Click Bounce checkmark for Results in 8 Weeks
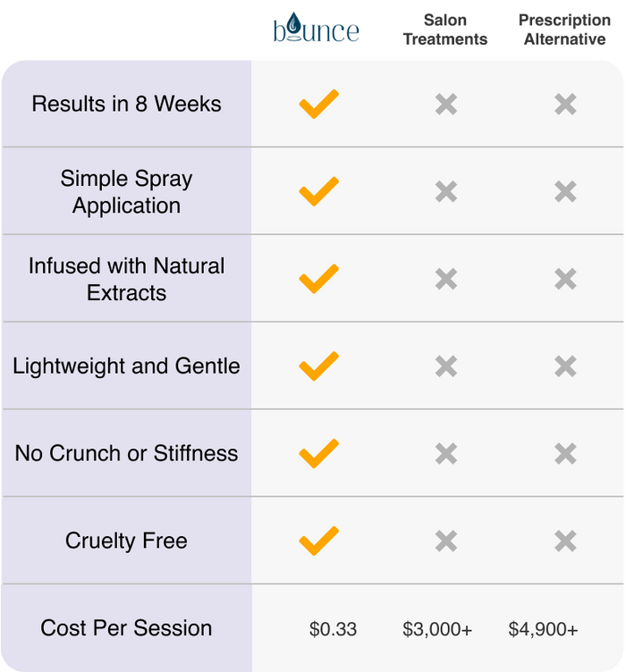 tap(318, 104)
